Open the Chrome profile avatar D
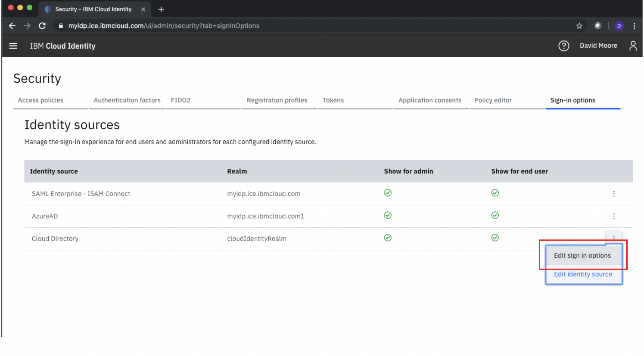 (619, 26)
